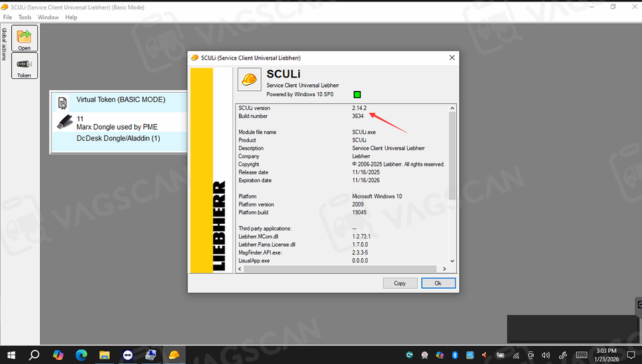Click the horizontal scroll right arrow

[x=444, y=268]
